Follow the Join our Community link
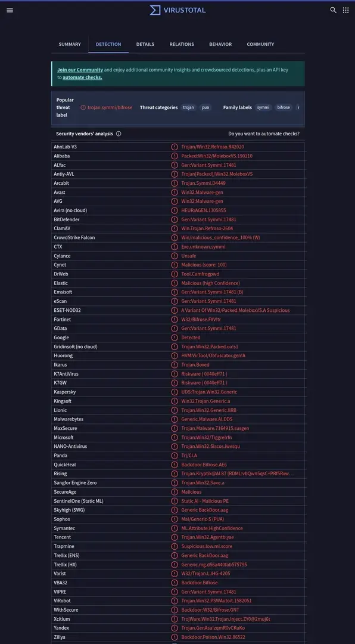This screenshot has width=355, height=644. [80, 70]
